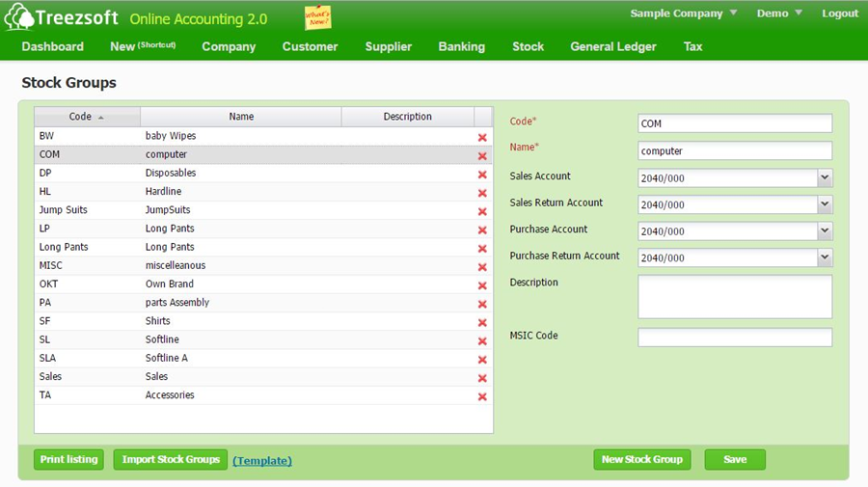The height and width of the screenshot is (487, 868).
Task: Click delete icon for Shirts row
Action: [482, 322]
